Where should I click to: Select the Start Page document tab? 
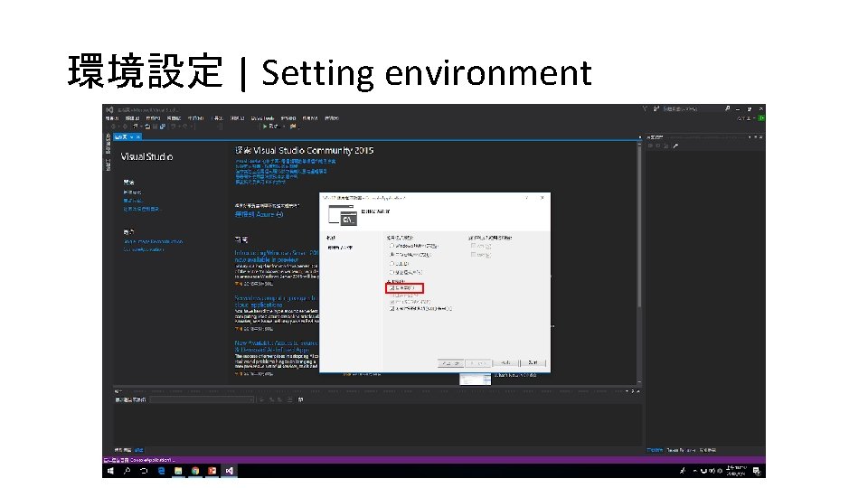click(x=127, y=136)
